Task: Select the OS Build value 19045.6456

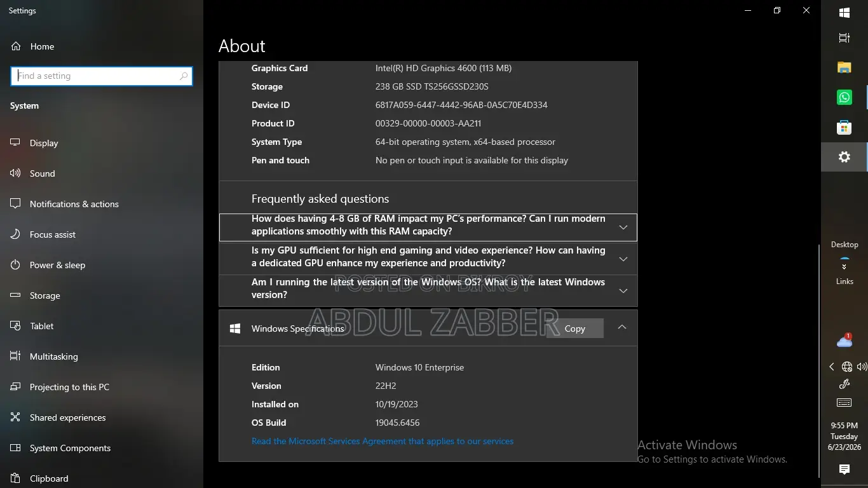Action: tap(397, 423)
